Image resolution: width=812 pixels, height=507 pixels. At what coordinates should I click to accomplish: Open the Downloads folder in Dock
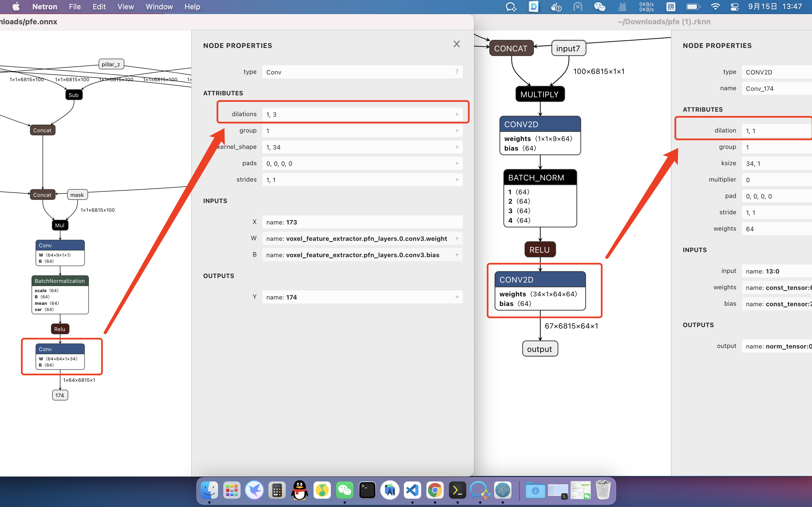535,490
